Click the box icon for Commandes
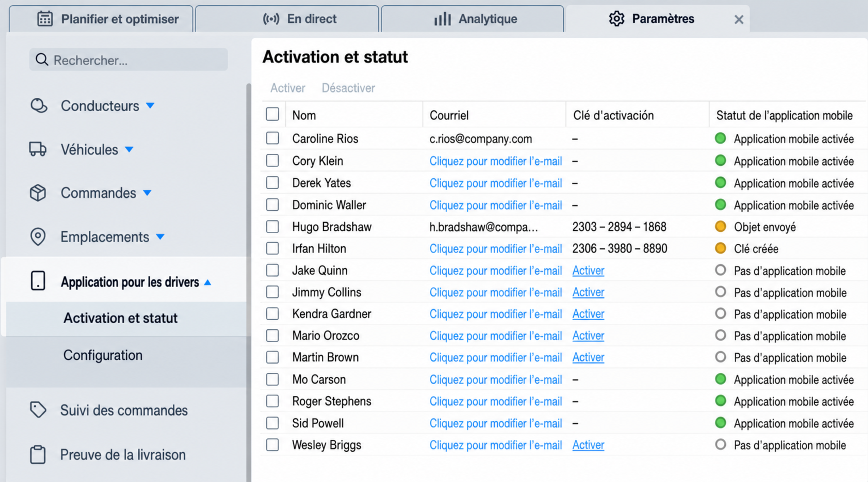Viewport: 868px width, 482px height. click(38, 192)
